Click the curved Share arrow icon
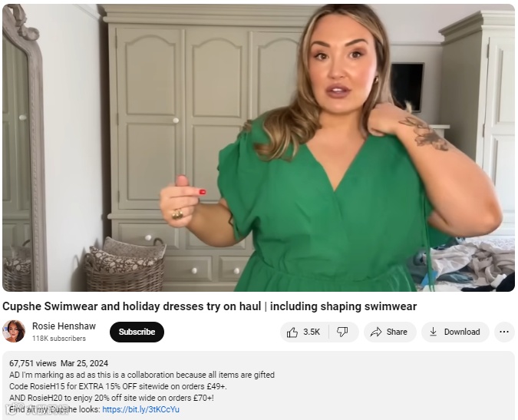This screenshot has width=518, height=420. [376, 332]
